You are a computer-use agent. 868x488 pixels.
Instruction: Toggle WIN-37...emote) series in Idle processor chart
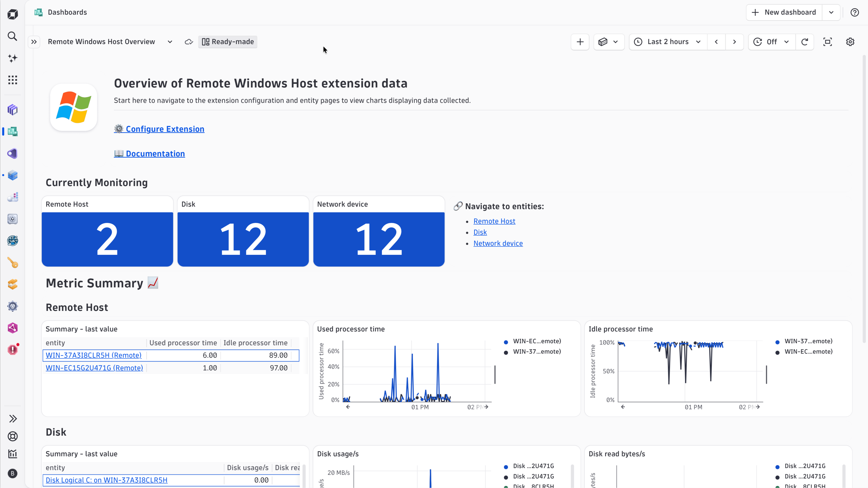[x=804, y=341]
